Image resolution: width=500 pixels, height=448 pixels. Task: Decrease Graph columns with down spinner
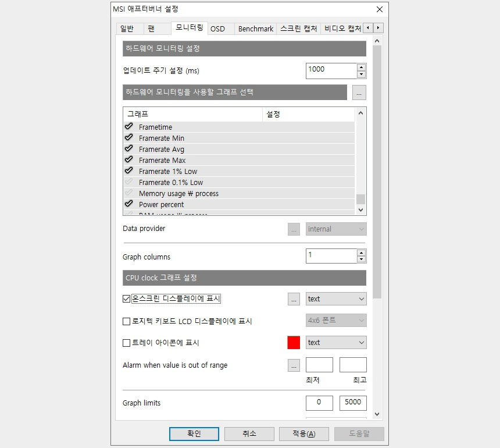(x=361, y=259)
